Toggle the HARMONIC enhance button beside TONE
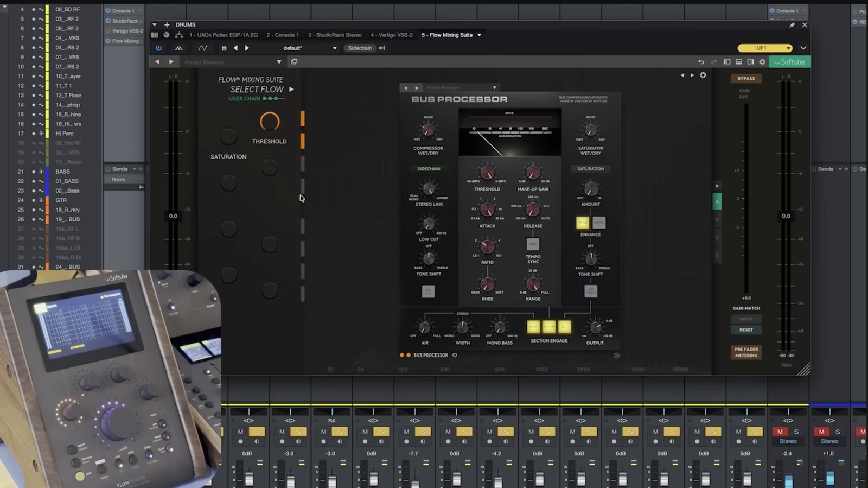868x488 pixels. pos(599,223)
